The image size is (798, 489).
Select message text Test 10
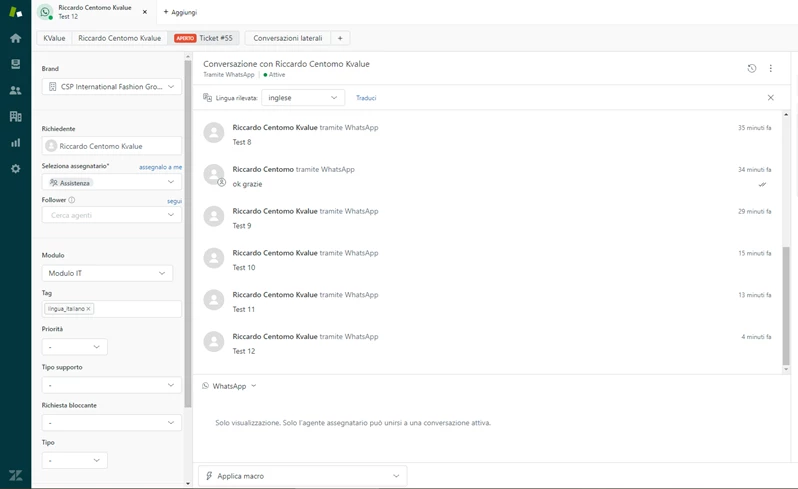tap(244, 268)
